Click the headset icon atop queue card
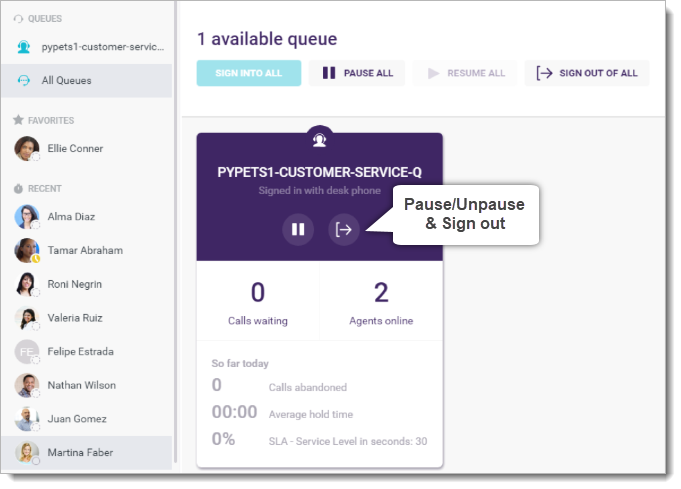The image size is (681, 489). (x=320, y=140)
